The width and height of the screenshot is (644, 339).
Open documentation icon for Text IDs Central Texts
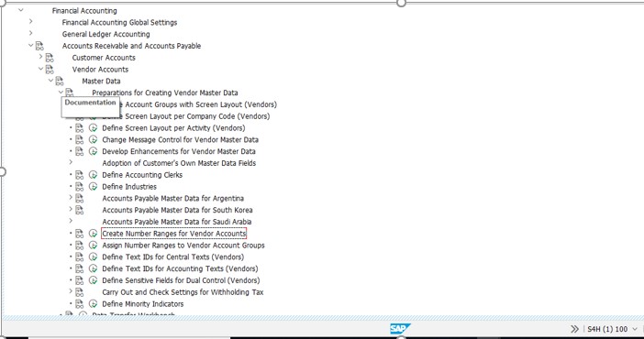[x=79, y=257]
